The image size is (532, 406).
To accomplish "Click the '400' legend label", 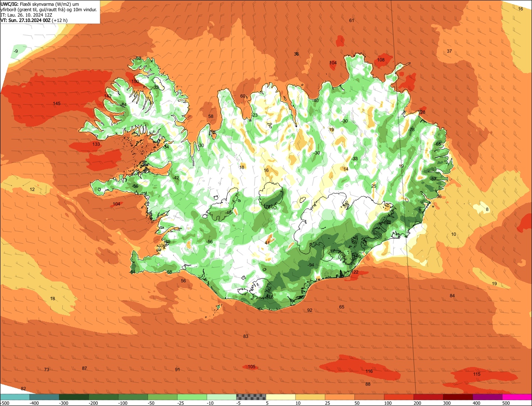I will click(x=476, y=403).
